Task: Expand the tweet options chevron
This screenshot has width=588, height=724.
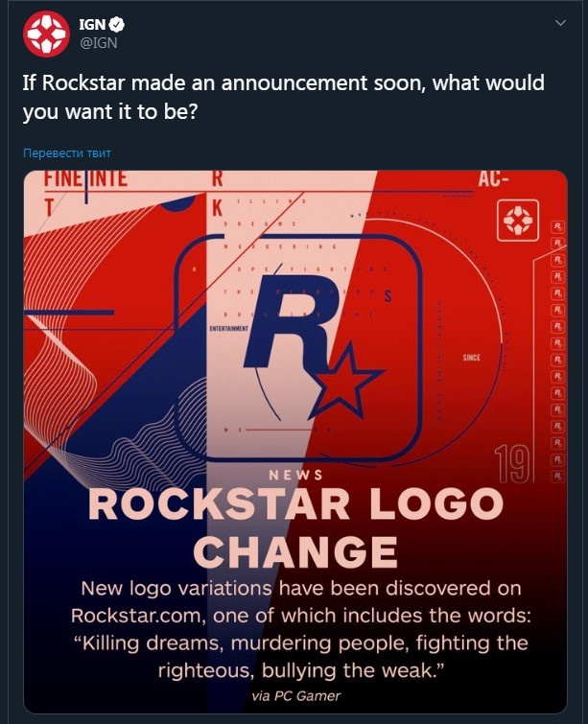Action: [x=560, y=23]
